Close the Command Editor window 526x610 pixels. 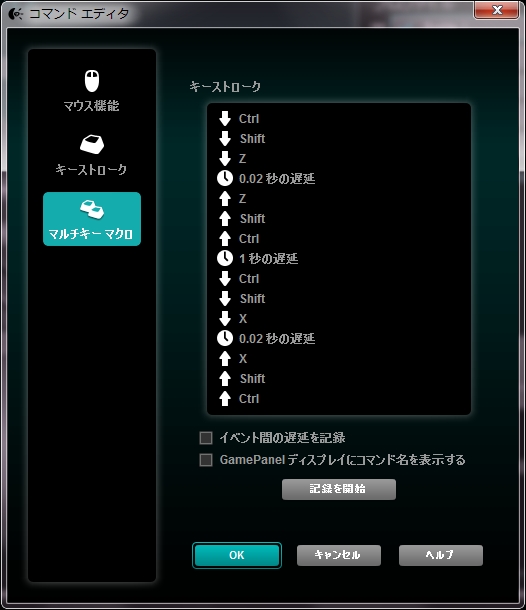pyautogui.click(x=496, y=10)
